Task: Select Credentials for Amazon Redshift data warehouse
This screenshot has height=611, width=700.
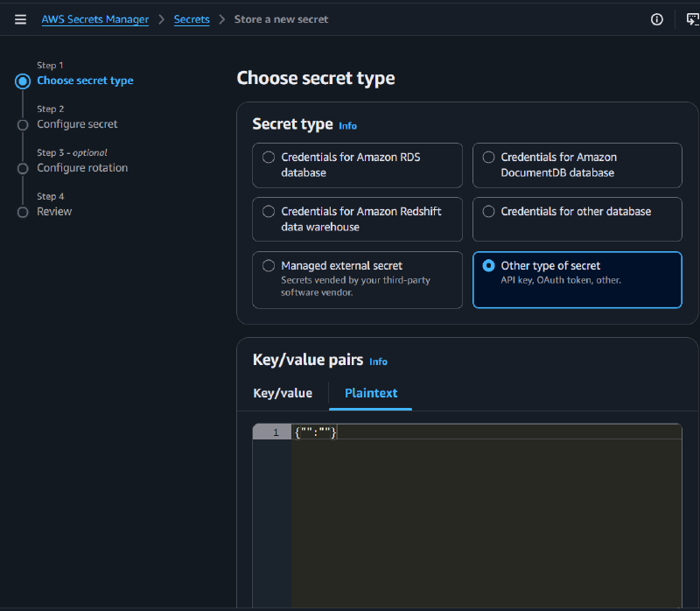Action: click(x=357, y=220)
